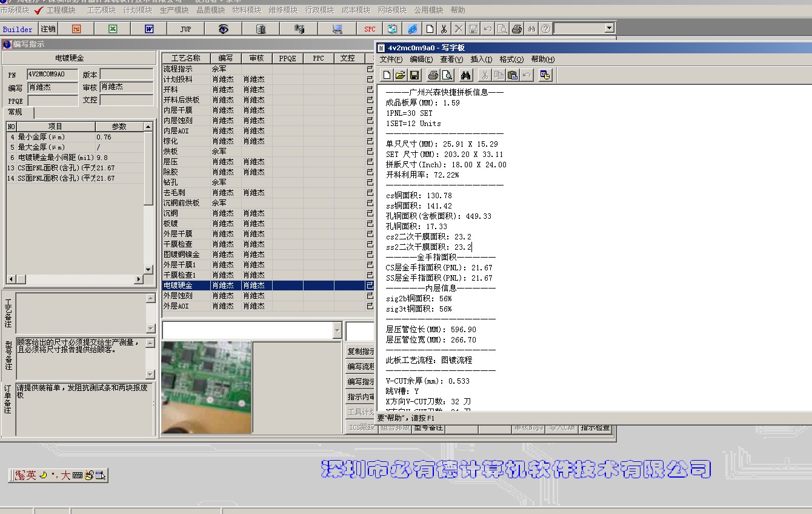Open 帮助(H) menu in 写字板

tap(542, 59)
